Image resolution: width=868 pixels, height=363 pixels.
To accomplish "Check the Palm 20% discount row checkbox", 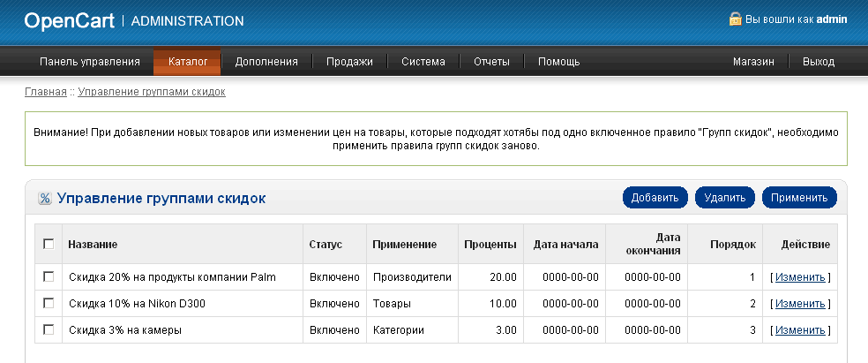I will (x=49, y=276).
